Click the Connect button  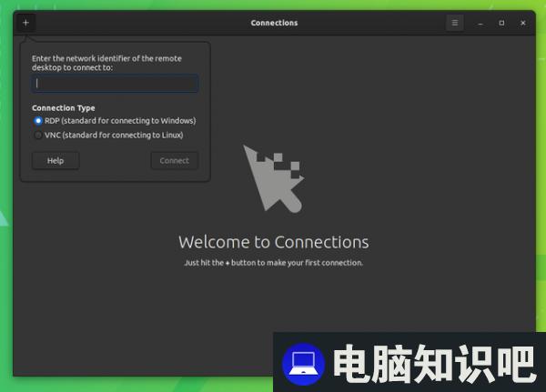tap(175, 161)
